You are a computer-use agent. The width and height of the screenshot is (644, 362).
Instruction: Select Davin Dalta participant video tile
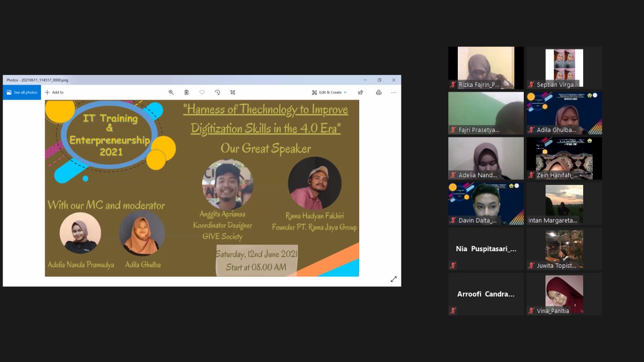click(x=486, y=202)
